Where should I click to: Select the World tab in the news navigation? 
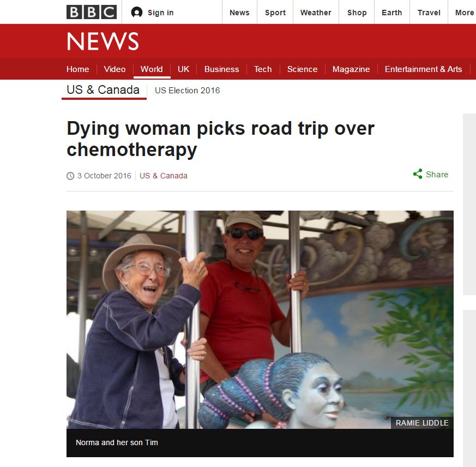tap(152, 69)
